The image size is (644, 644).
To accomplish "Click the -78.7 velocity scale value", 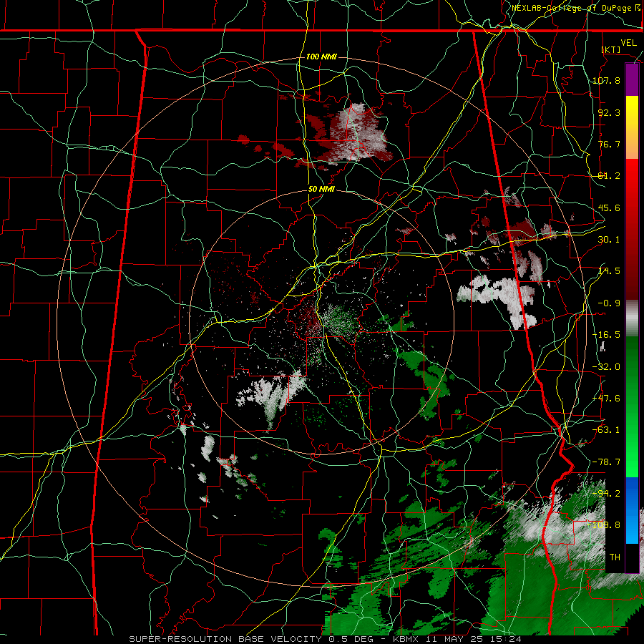I will coord(606,462).
